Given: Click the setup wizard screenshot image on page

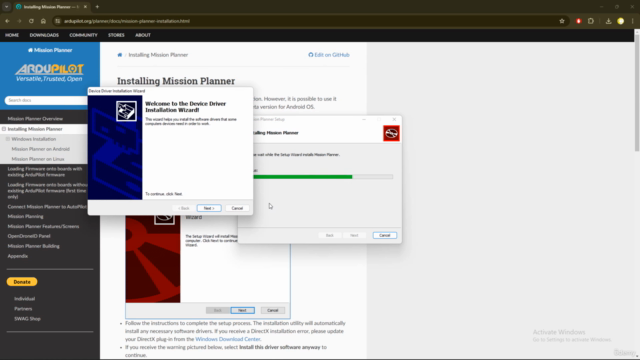Looking at the screenshot, I should (x=208, y=267).
